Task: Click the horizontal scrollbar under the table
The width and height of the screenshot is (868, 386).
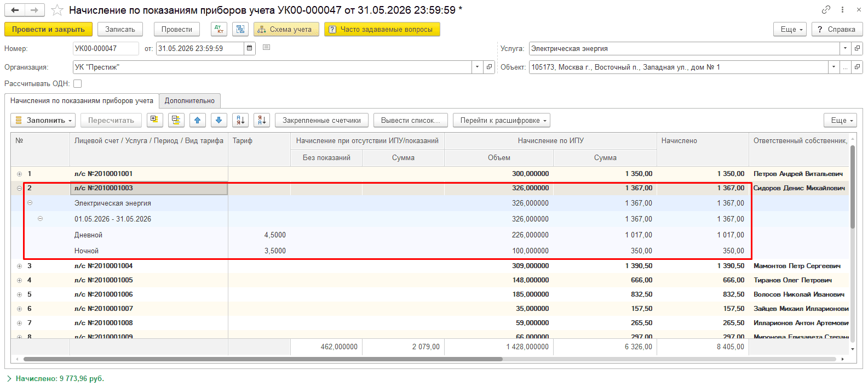Action: [x=263, y=359]
